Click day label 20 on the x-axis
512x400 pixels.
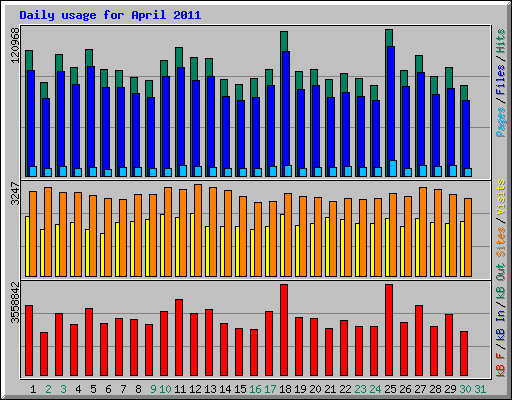pyautogui.click(x=315, y=389)
